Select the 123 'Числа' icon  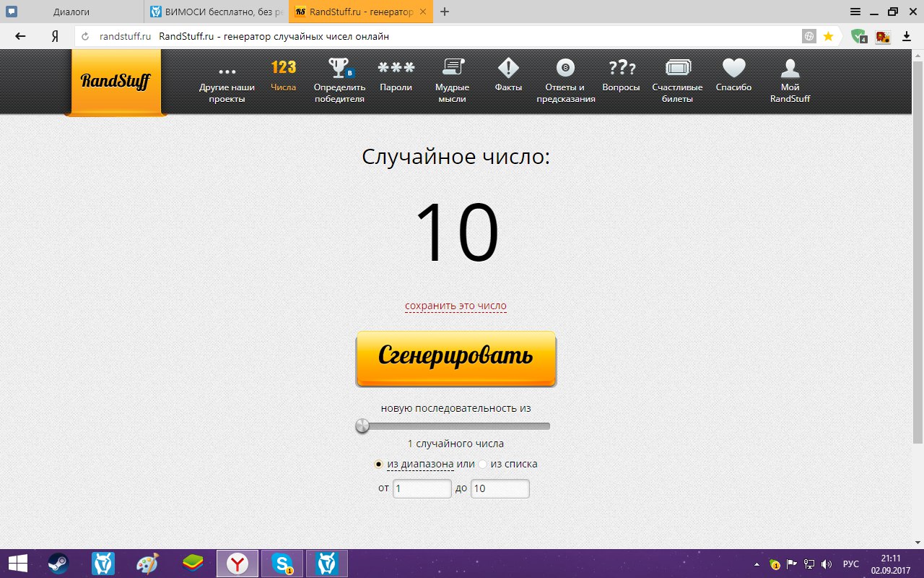pos(284,68)
